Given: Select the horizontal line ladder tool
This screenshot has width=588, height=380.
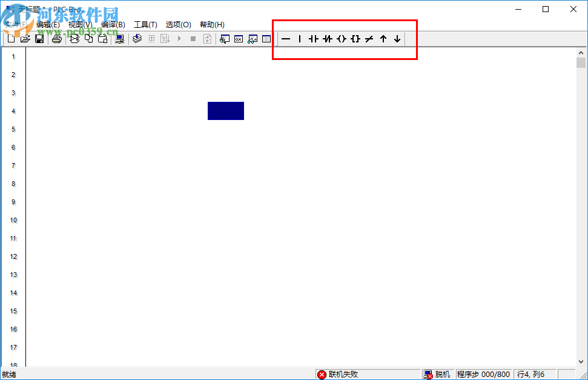Looking at the screenshot, I should [x=286, y=39].
